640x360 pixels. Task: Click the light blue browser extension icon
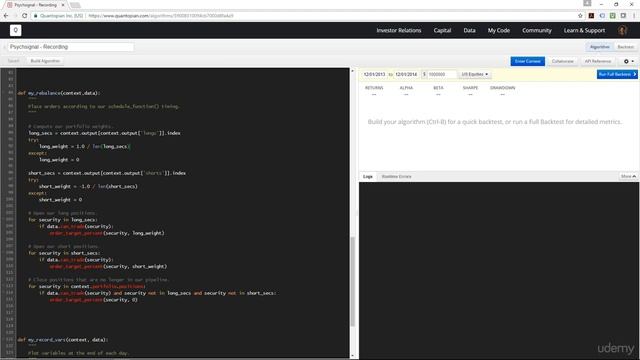point(602,16)
